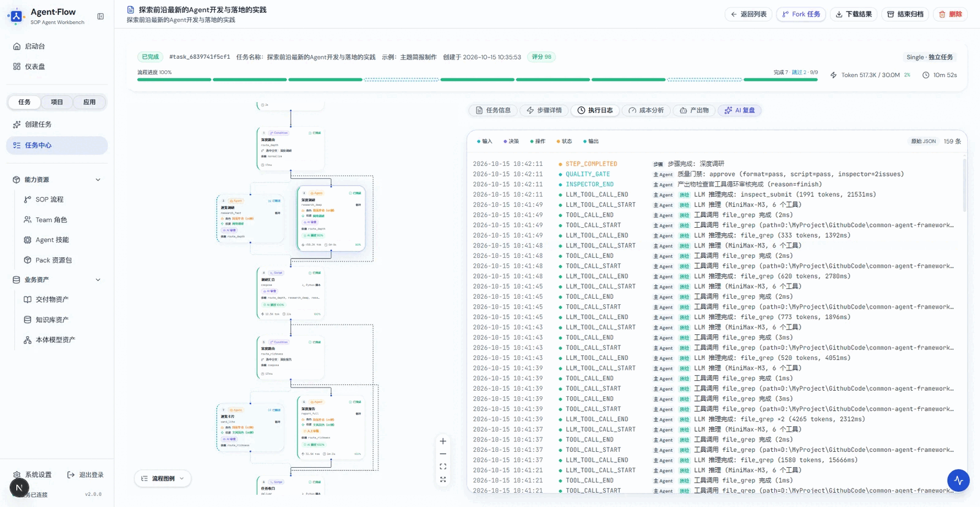Click the 结束归档 button
The width and height of the screenshot is (980, 507).
point(905,14)
